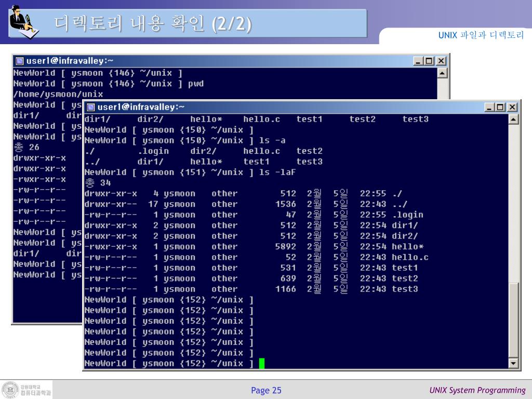This screenshot has height=399, width=532.
Task: Click the front window's title text "user1@infravalley:~"
Action: coord(141,107)
